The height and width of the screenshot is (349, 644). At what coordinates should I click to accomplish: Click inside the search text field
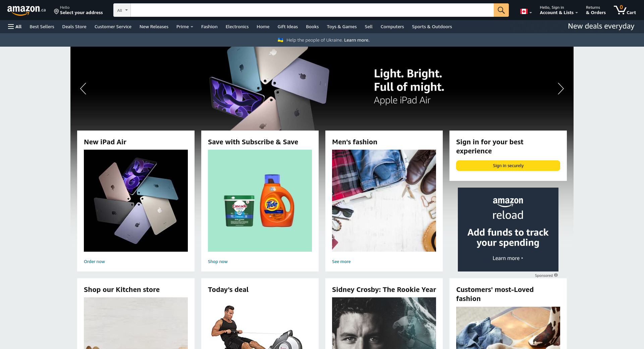click(x=312, y=10)
